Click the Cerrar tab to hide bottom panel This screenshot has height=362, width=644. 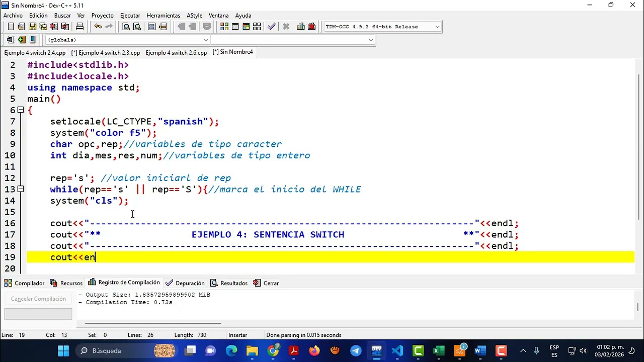tap(266, 283)
